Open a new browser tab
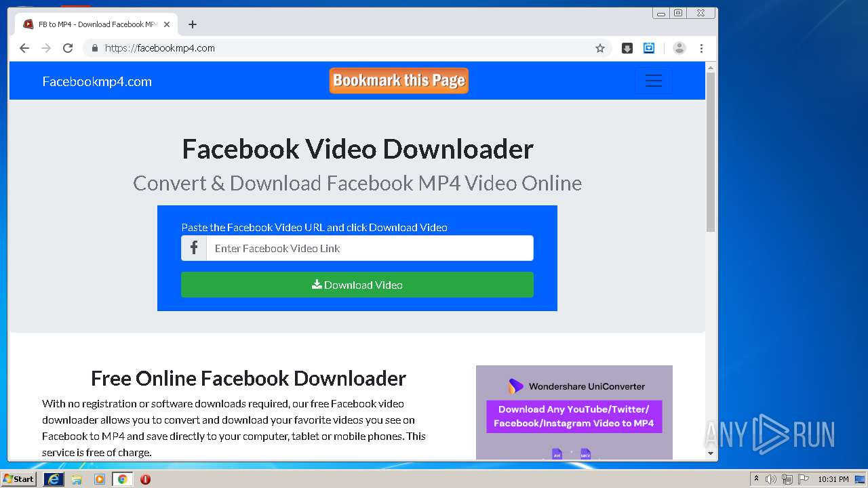 coord(193,24)
